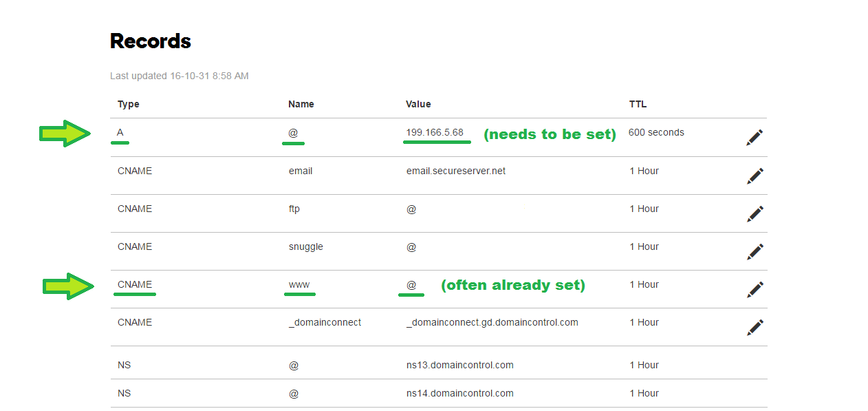Select the 199.166.5.68 IP value
This screenshot has height=411, width=868.
pyautogui.click(x=435, y=132)
